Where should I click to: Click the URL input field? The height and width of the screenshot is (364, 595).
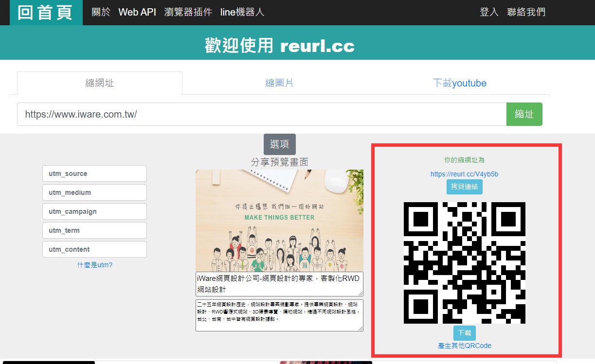[261, 114]
